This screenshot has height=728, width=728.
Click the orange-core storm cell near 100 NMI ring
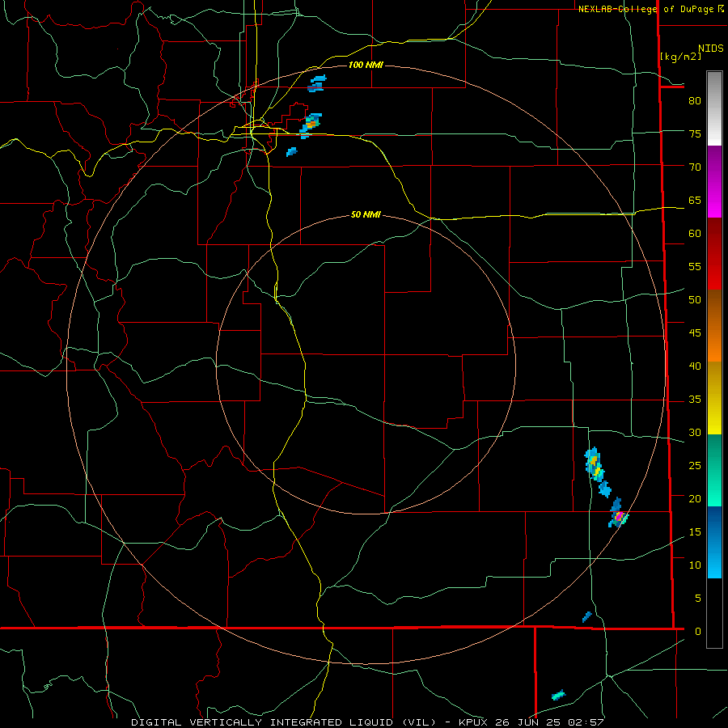tap(311, 124)
